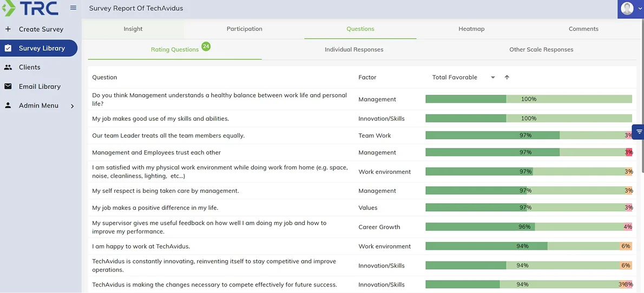Switch to Other Scale Responses sub-tab
The height and width of the screenshot is (293, 644).
(x=541, y=49)
